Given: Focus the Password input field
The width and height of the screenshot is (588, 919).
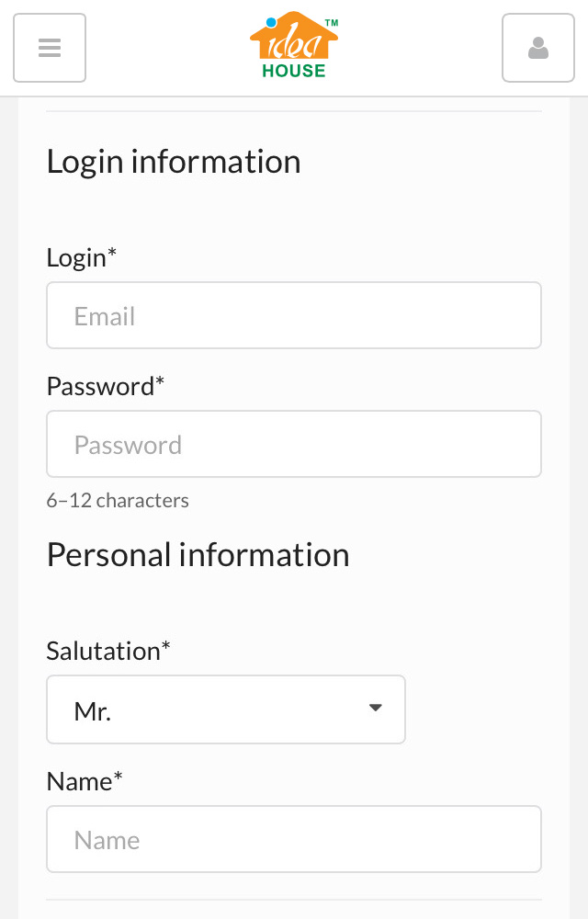Looking at the screenshot, I should point(294,444).
